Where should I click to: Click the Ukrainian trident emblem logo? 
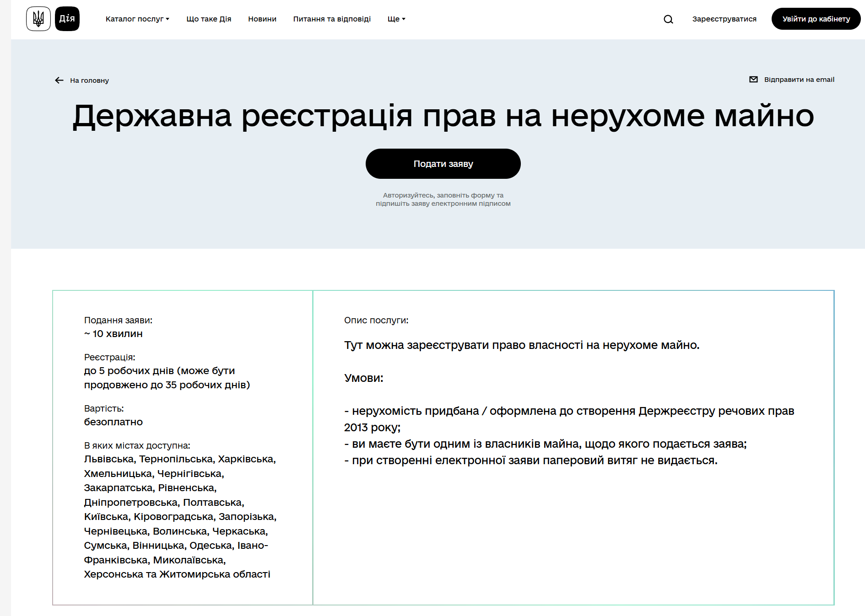[38, 19]
